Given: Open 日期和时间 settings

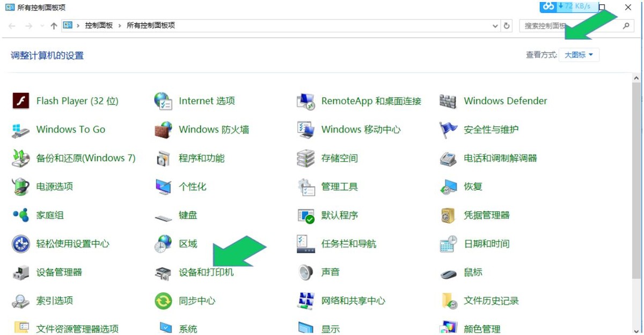Looking at the screenshot, I should click(x=486, y=244).
